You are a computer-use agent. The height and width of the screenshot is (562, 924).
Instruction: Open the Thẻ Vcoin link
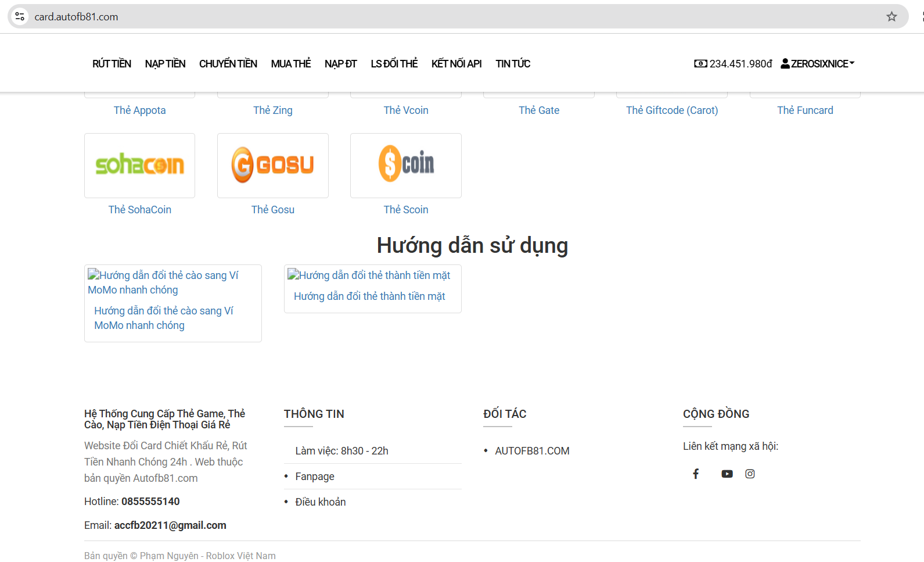coord(406,110)
